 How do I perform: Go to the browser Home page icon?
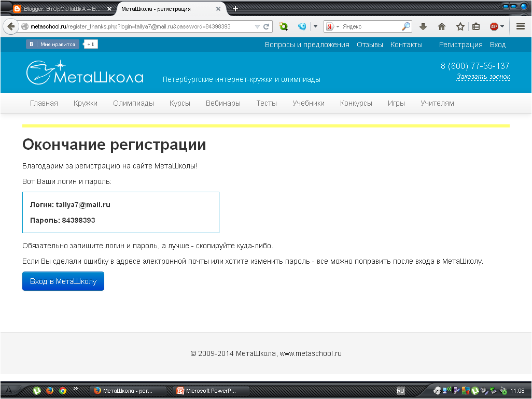(x=441, y=26)
